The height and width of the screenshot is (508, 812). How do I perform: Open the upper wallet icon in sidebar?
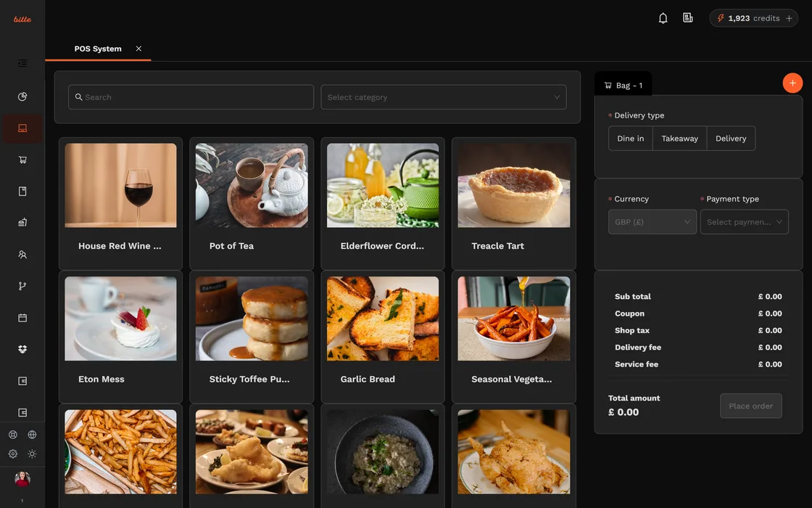22,381
